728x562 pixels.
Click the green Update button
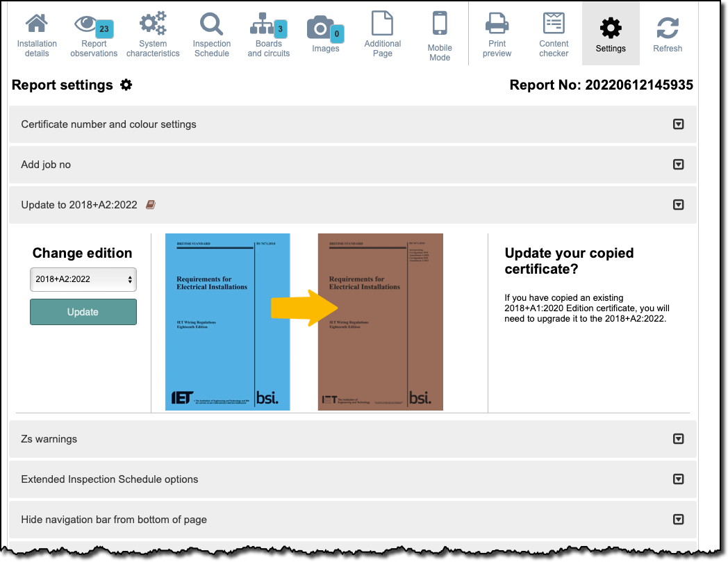pyautogui.click(x=83, y=312)
